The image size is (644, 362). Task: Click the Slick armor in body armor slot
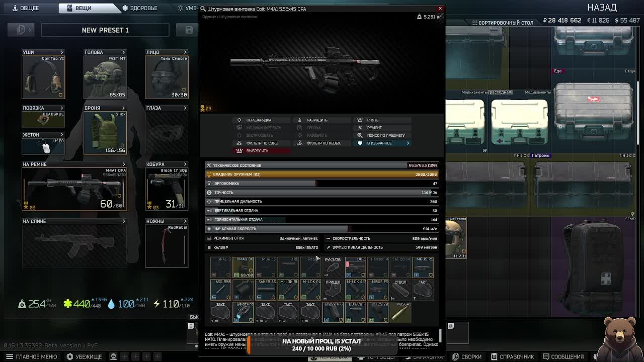pyautogui.click(x=105, y=133)
